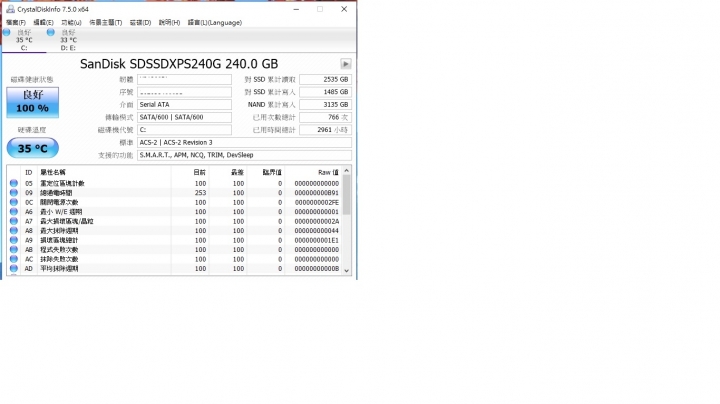Click the 2961 power-on hours value
Screen dimensions: 720x404
click(x=326, y=130)
